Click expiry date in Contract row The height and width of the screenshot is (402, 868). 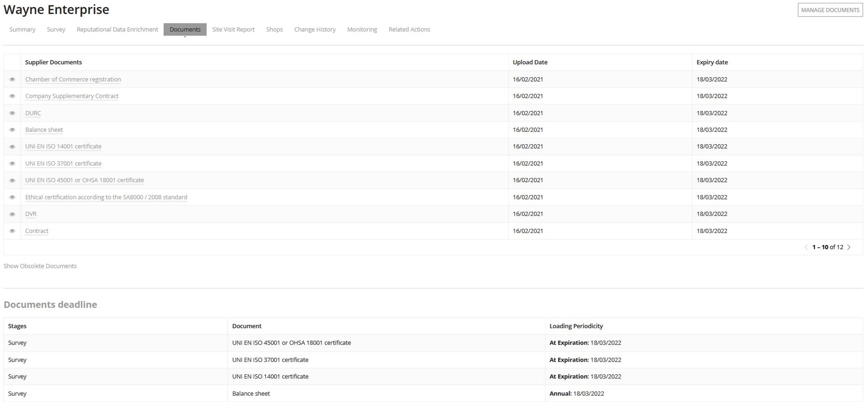(x=712, y=231)
